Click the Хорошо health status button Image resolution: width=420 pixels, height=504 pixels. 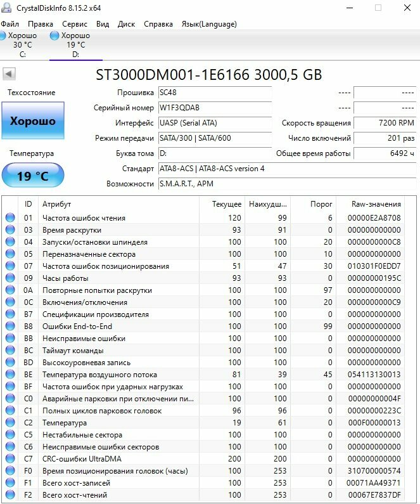coord(33,120)
